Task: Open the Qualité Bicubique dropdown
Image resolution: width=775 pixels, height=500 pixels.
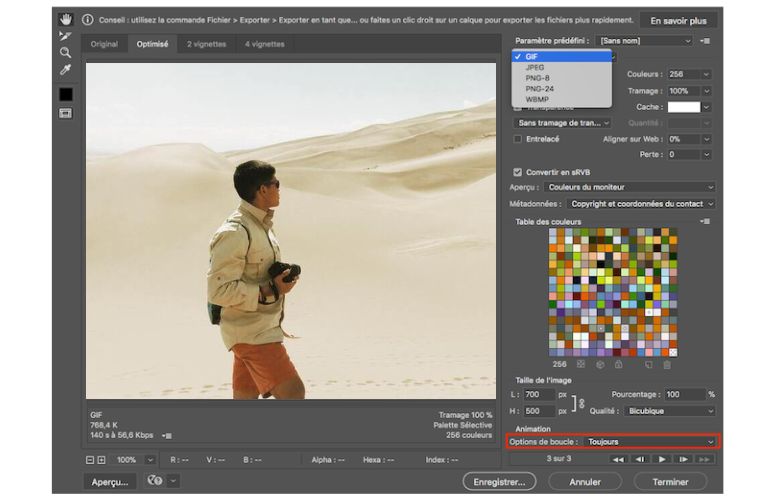Action: point(670,411)
